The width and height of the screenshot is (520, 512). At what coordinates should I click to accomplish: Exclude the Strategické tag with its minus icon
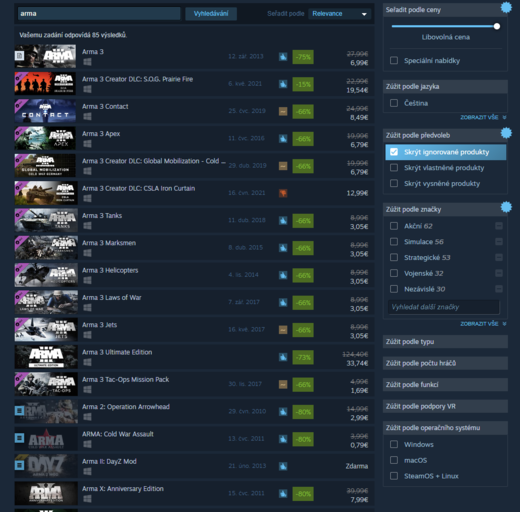[x=499, y=257]
